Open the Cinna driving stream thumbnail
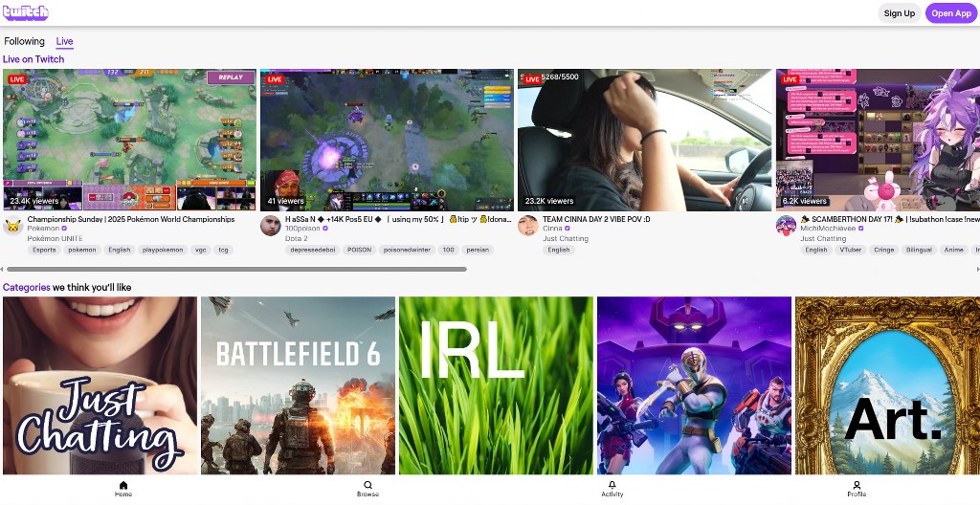 pyautogui.click(x=645, y=140)
